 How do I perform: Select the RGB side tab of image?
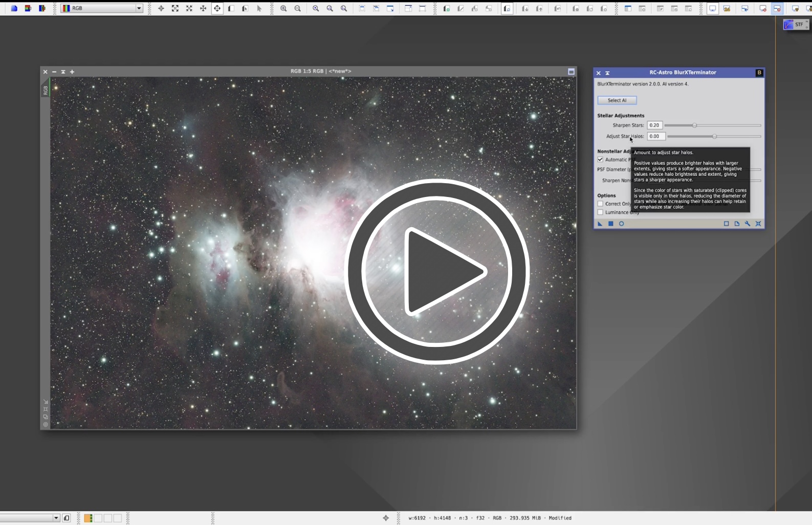point(46,90)
